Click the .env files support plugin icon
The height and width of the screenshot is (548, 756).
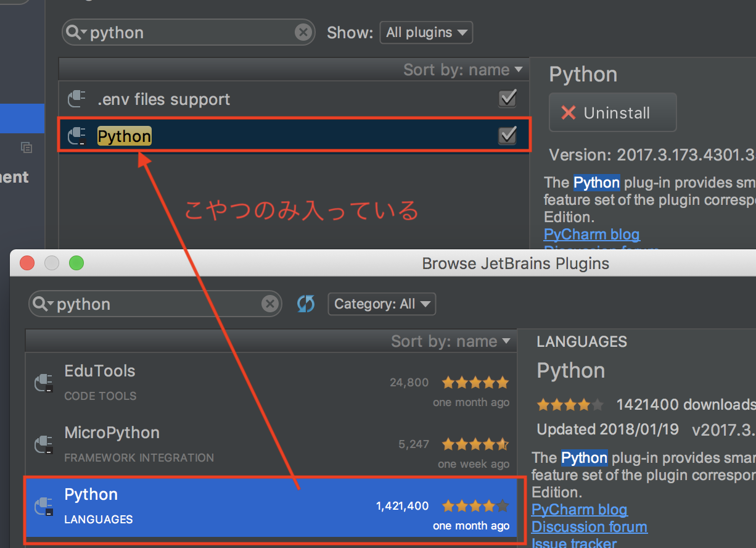(x=77, y=99)
